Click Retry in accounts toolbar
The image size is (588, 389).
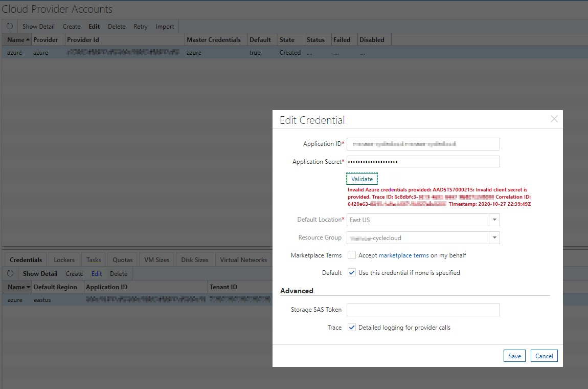tap(141, 26)
